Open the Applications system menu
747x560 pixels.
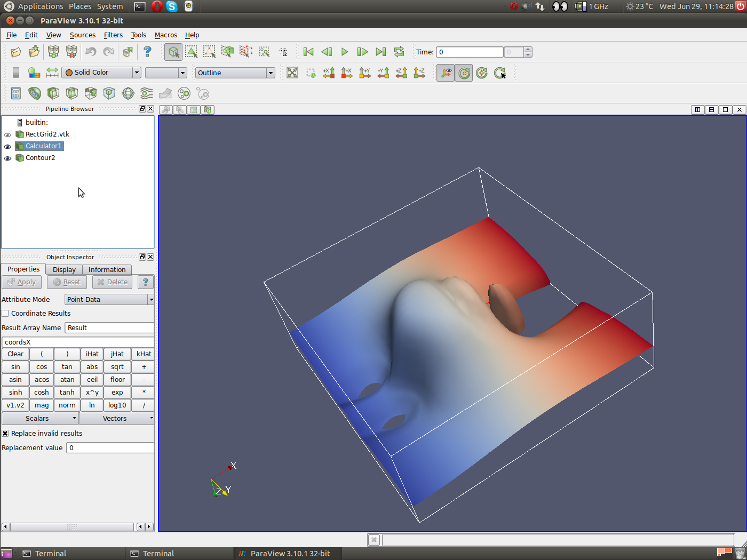tap(41, 6)
